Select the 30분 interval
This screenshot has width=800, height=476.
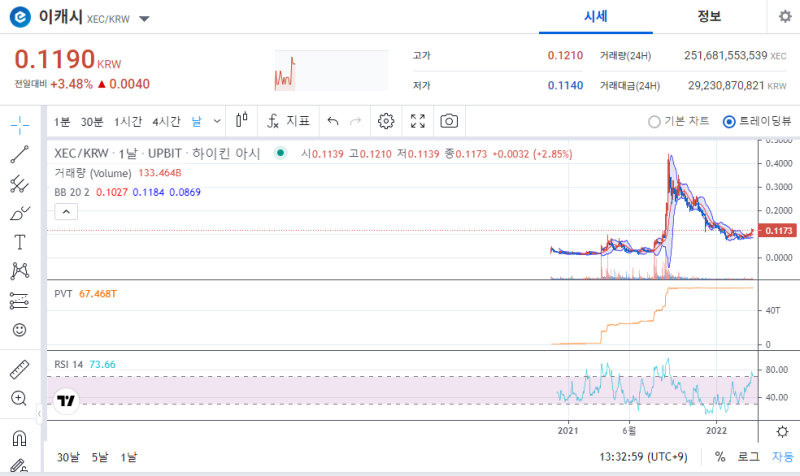click(92, 121)
